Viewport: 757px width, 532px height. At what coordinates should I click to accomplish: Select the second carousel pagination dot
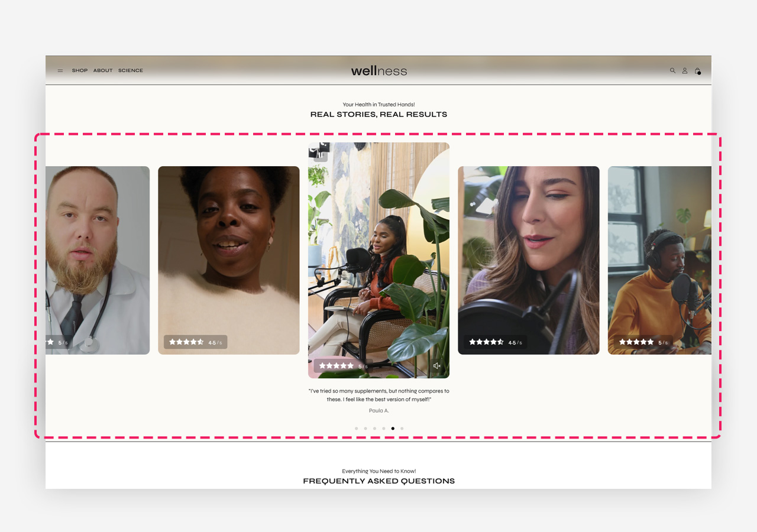click(365, 429)
